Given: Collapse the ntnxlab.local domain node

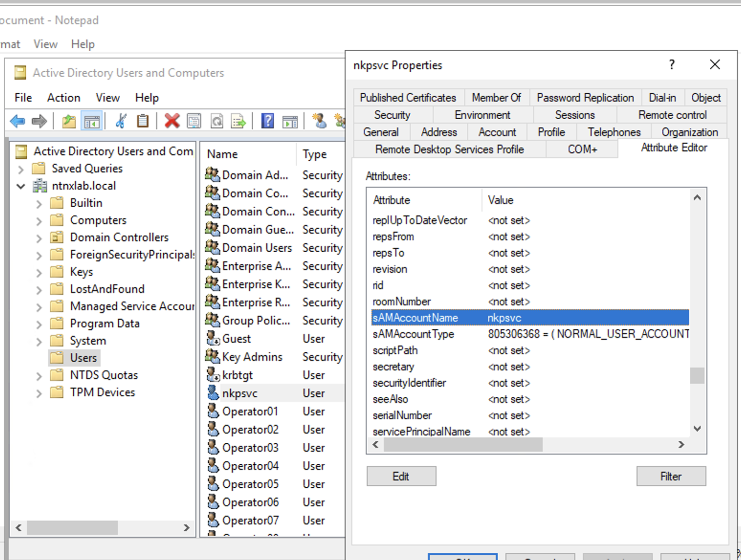Looking at the screenshot, I should [21, 186].
